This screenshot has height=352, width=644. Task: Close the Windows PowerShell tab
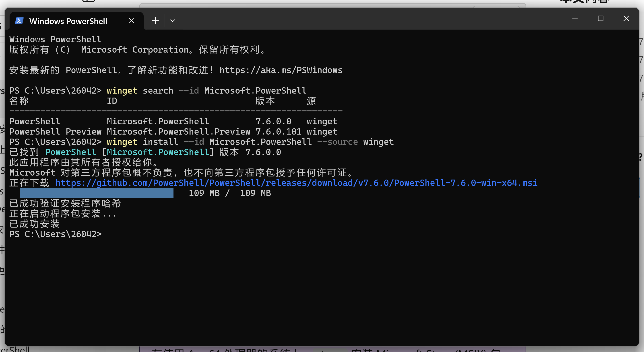[x=132, y=20]
